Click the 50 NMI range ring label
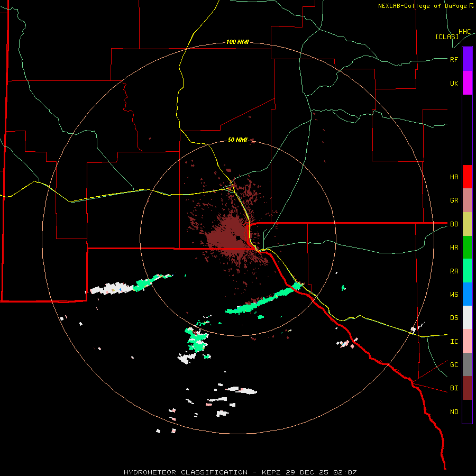 237,140
